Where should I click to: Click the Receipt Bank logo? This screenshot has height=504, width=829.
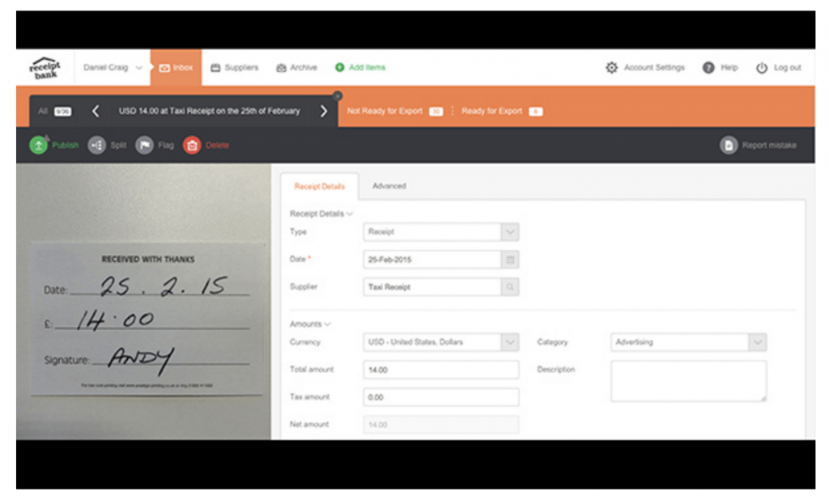coord(45,68)
